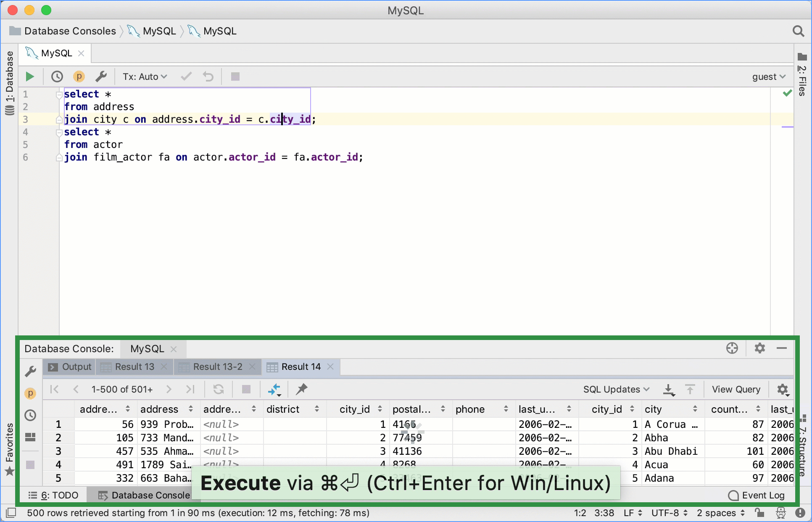Open console settings wrench in editor toolbar
The width and height of the screenshot is (812, 522).
click(x=101, y=76)
